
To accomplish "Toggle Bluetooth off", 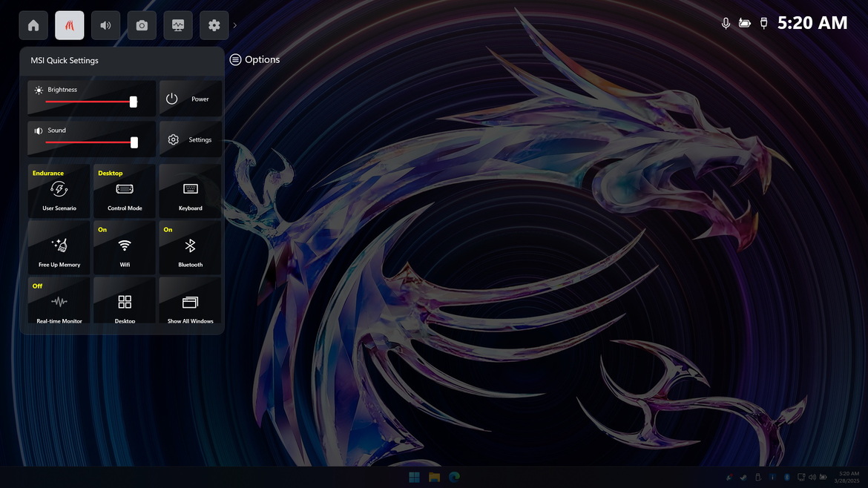I will 191,247.
